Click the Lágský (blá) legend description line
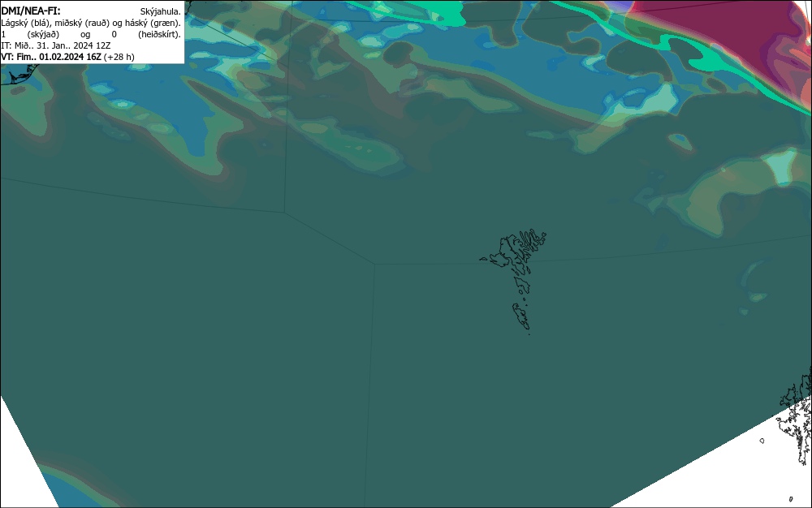 coord(91,23)
